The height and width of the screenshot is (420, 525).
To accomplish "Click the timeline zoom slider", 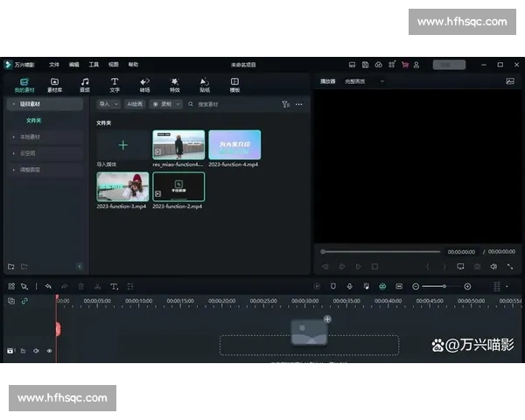I will pos(441,286).
